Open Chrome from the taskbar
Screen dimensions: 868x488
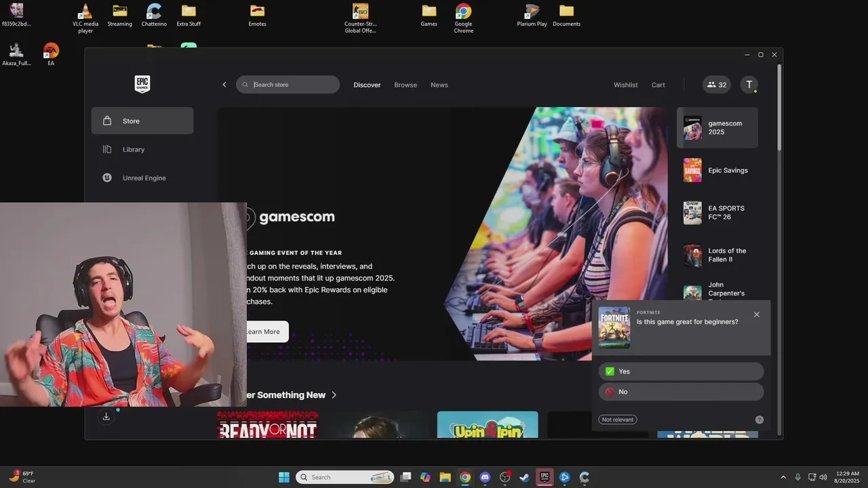(x=465, y=477)
